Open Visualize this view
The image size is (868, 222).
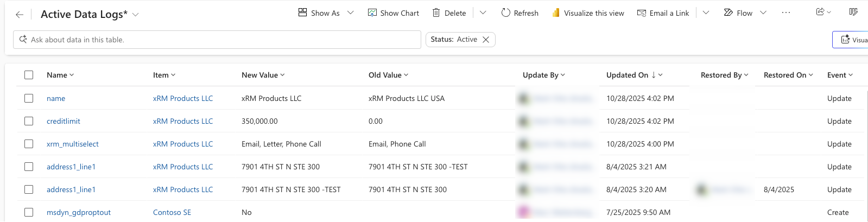588,13
